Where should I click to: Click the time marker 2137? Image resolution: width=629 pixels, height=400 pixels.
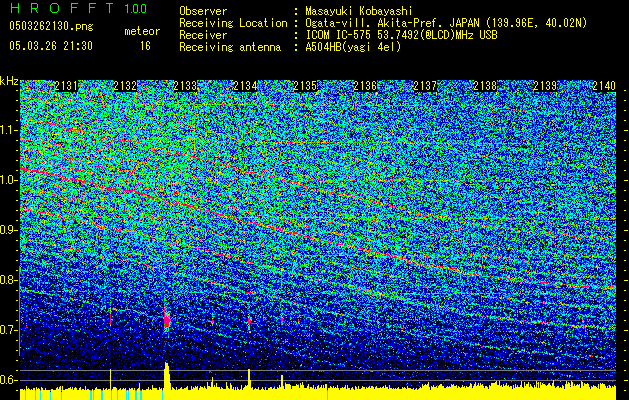click(425, 86)
